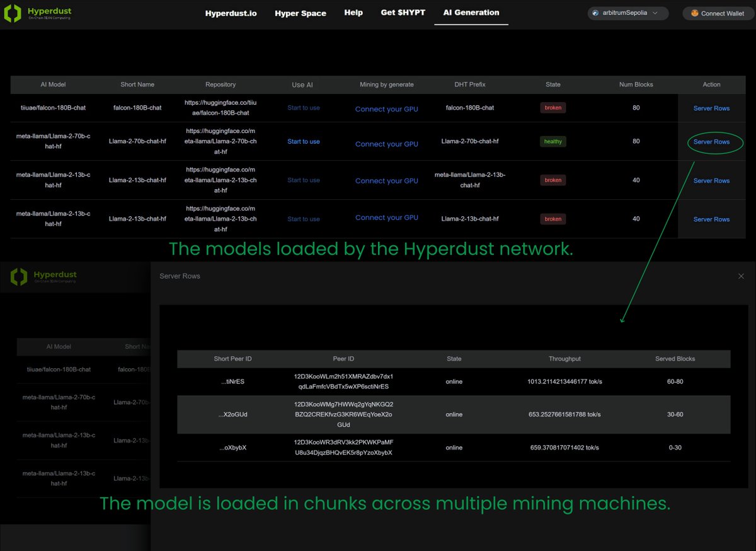Screen dimensions: 756x551
Task: Click Start to use for falcon-180B-chat
Action: [x=304, y=108]
